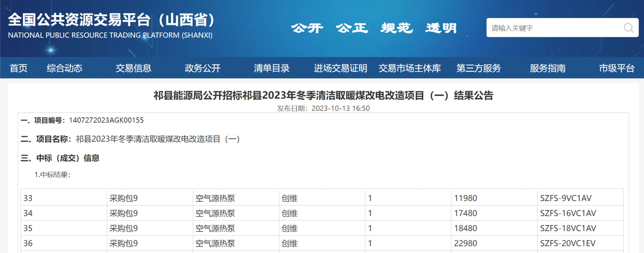Image resolution: width=644 pixels, height=253 pixels.
Task: Click 创维 brand cell in row 36
Action: pyautogui.click(x=322, y=243)
